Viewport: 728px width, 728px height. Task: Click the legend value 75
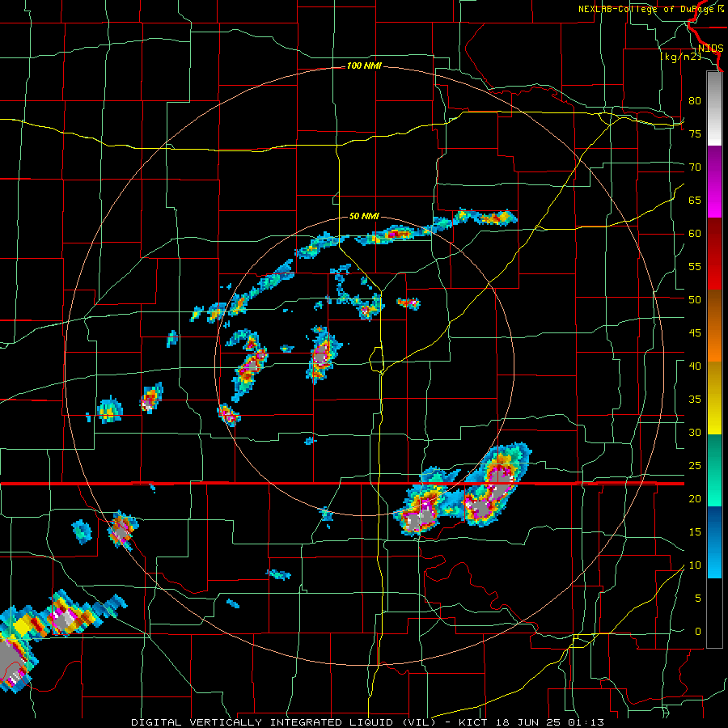tap(695, 133)
